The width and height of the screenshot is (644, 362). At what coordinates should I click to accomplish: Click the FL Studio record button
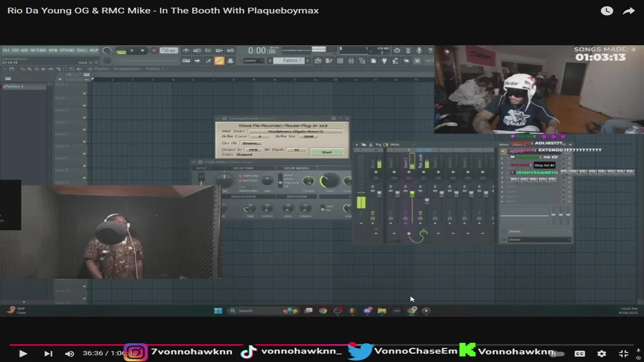[154, 50]
